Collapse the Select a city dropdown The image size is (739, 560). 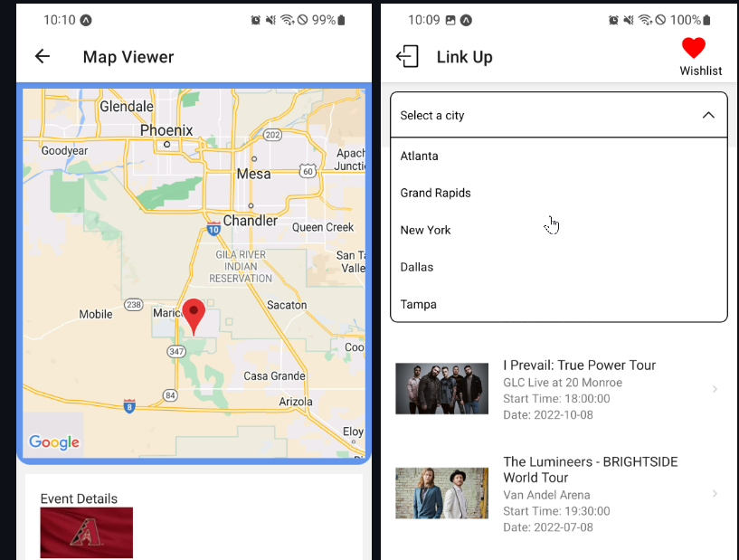(559, 115)
